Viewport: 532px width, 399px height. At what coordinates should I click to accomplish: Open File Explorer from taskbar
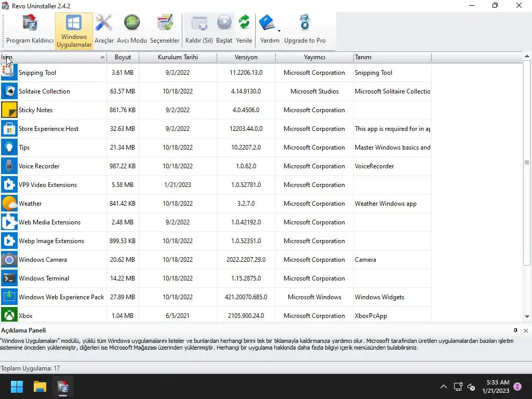(39, 387)
